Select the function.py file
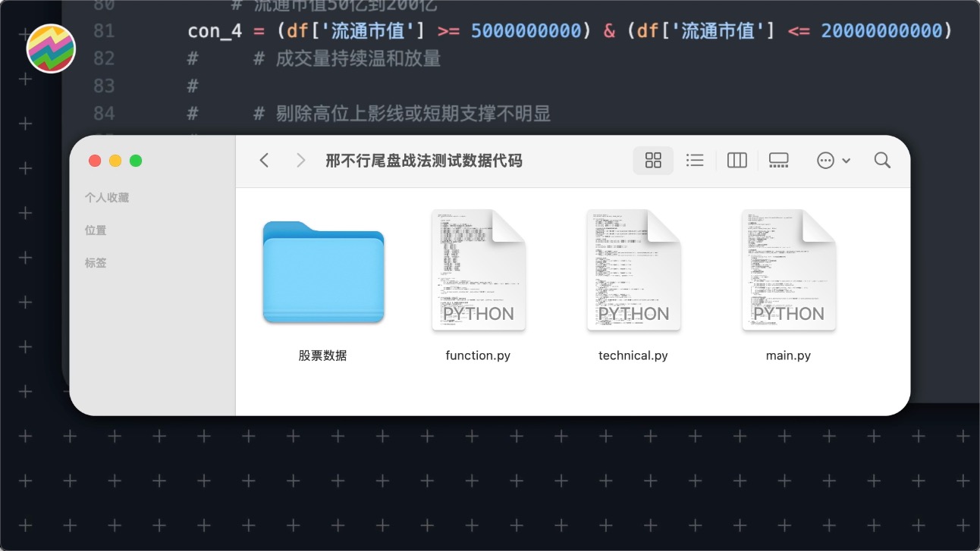The height and width of the screenshot is (551, 980). pyautogui.click(x=478, y=271)
